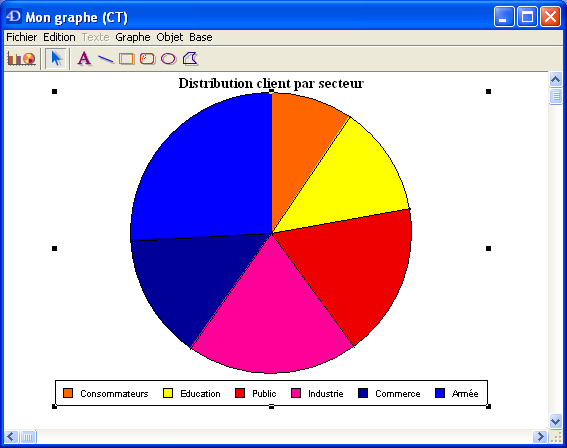
Task: Open the Graphe menu
Action: pyautogui.click(x=133, y=37)
